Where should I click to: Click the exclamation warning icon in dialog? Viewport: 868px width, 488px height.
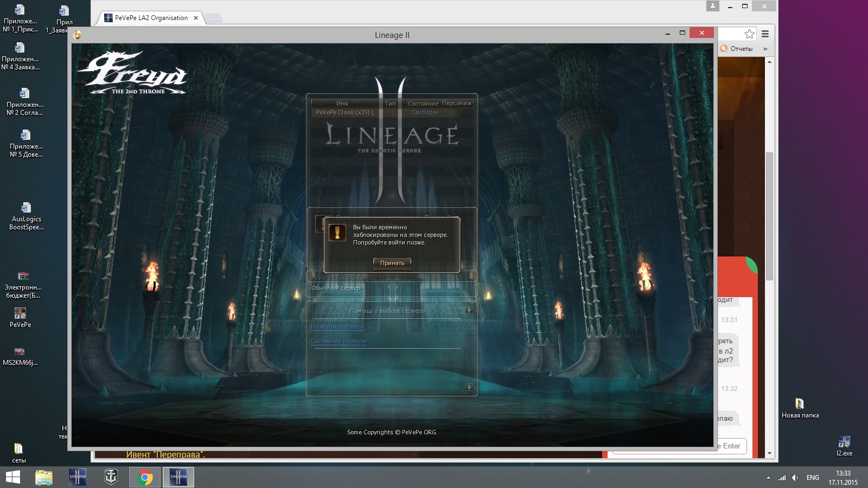[337, 232]
